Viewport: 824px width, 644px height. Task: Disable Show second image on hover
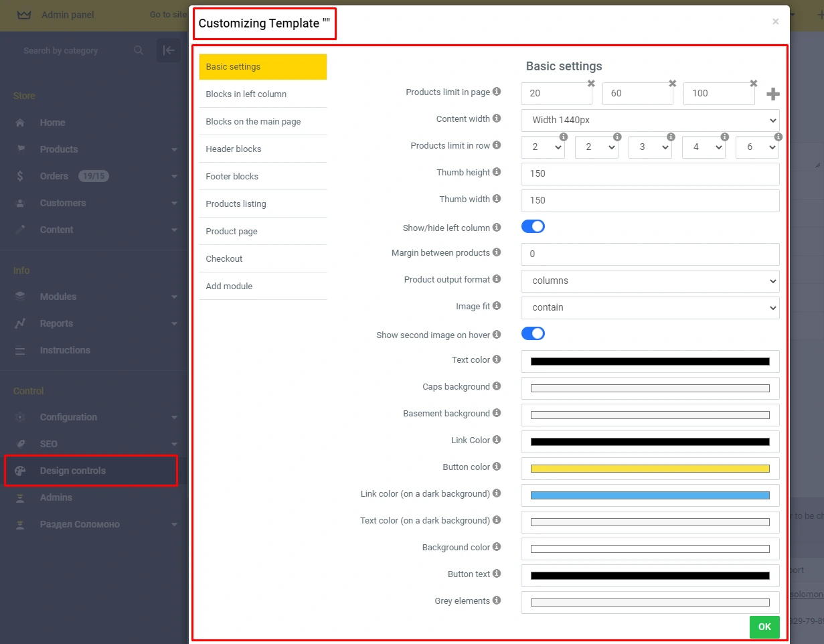click(533, 333)
